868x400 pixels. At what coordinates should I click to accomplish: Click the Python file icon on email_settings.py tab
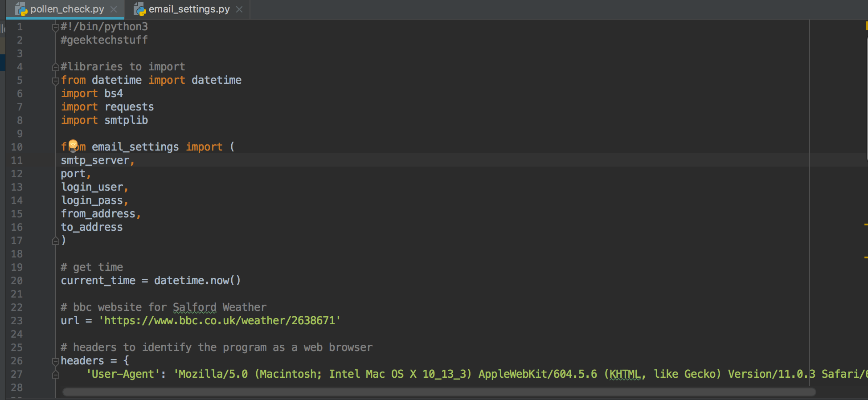[140, 9]
